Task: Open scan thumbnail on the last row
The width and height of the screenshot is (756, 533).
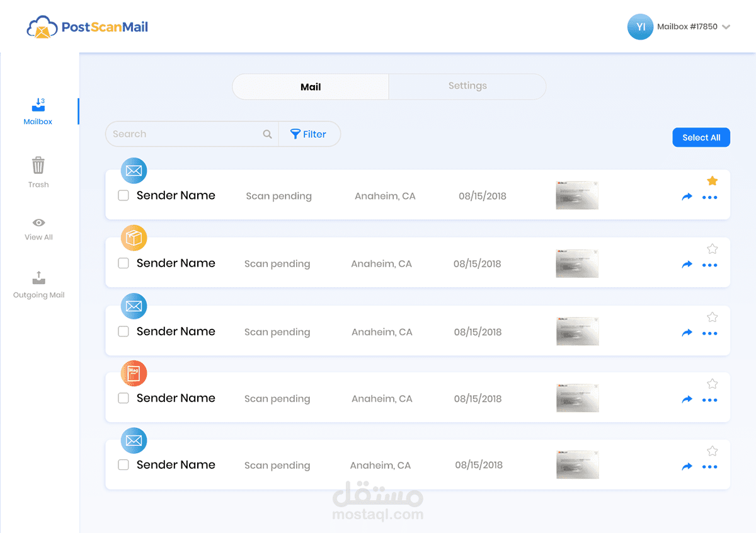Action: click(x=577, y=465)
